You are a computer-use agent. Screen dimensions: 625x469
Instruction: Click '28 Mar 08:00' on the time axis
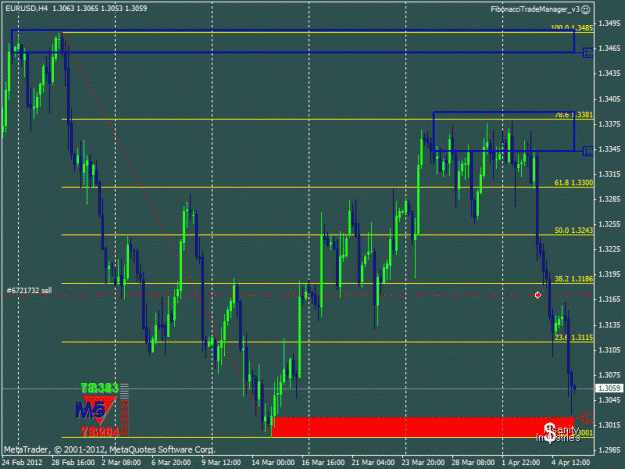pos(473,463)
